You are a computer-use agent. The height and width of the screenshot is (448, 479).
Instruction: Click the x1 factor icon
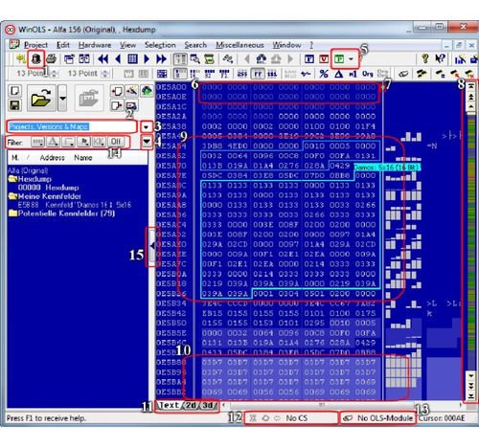353,74
